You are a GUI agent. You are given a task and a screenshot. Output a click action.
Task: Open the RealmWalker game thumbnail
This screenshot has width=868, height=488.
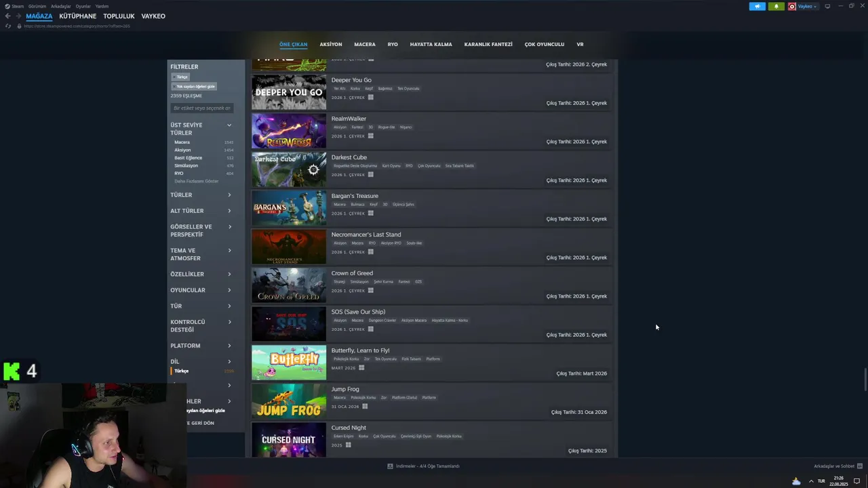coord(289,131)
